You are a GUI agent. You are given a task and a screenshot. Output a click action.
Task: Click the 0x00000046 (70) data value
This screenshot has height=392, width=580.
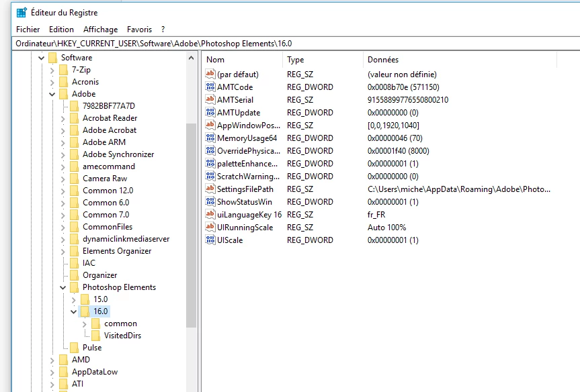[395, 138]
